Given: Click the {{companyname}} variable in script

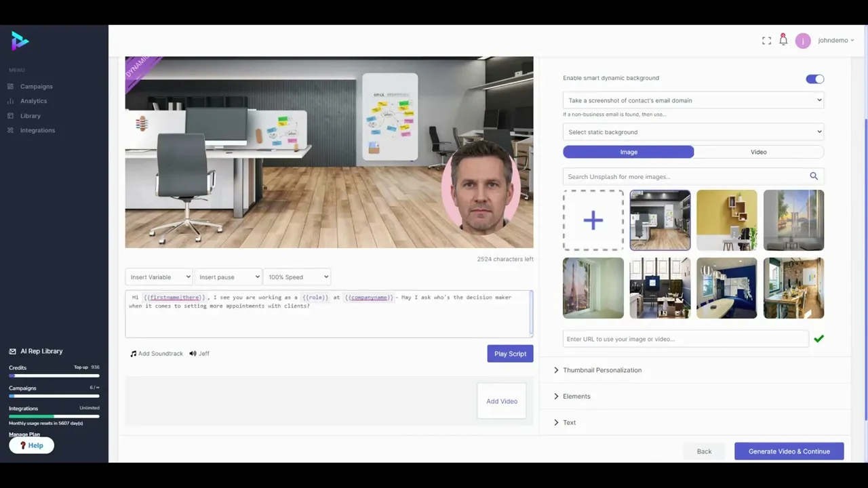Looking at the screenshot, I should 369,298.
